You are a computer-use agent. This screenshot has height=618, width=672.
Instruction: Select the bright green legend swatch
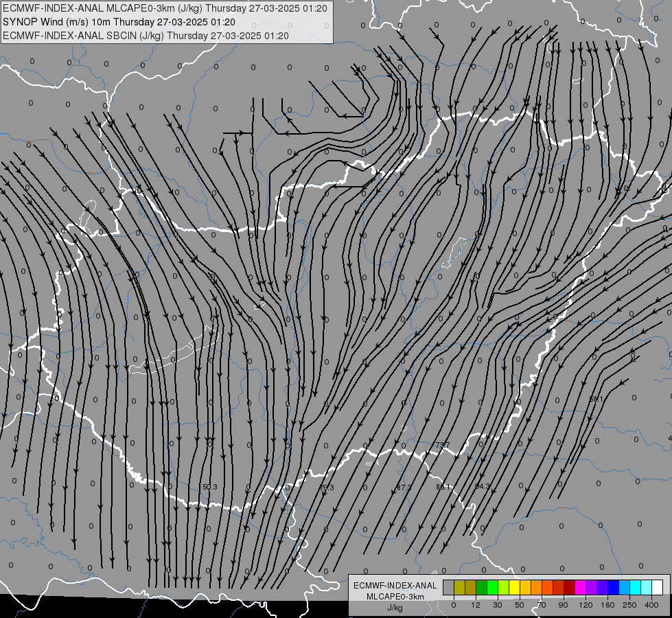tap(492, 588)
